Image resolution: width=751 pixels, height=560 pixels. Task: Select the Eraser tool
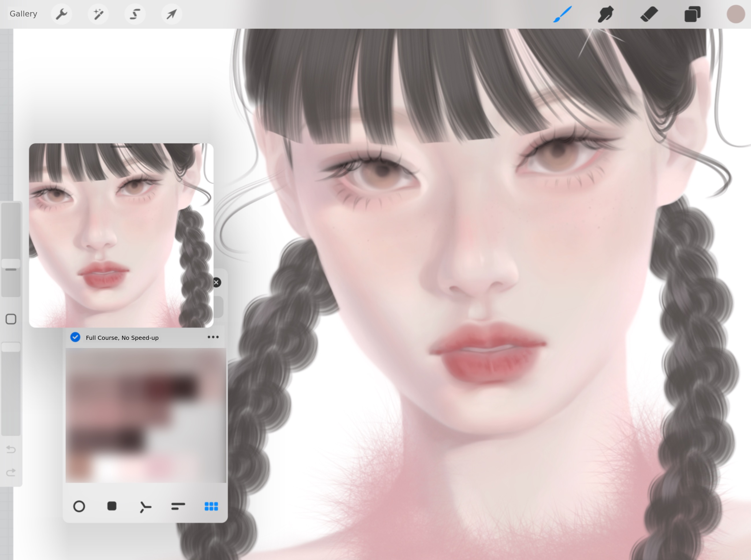point(649,14)
